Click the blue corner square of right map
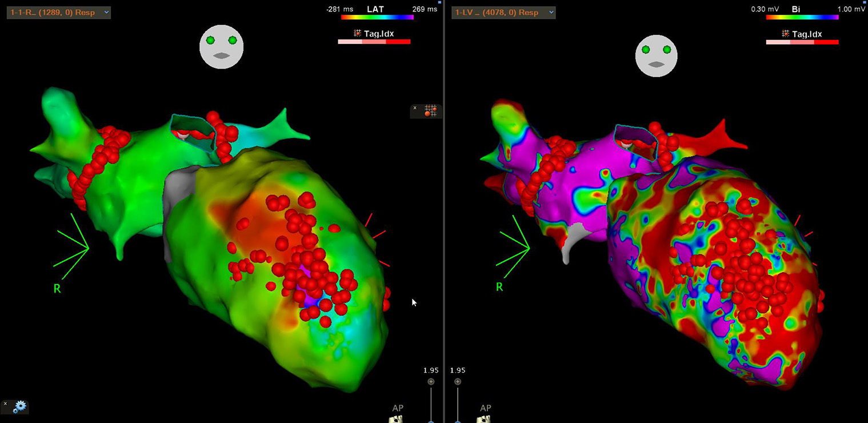Screen dimensions: 868x423 point(865,2)
